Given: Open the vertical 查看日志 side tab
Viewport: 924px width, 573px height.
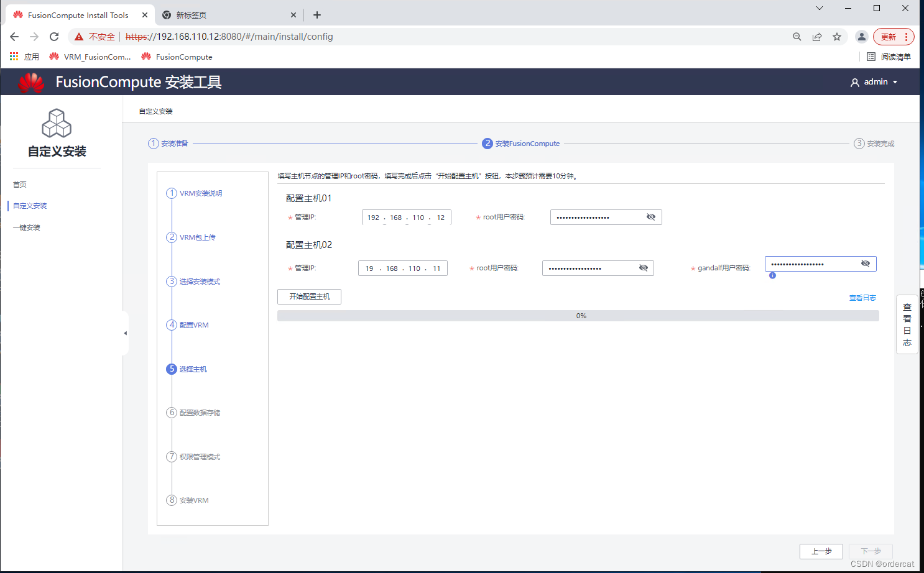Looking at the screenshot, I should tap(907, 324).
